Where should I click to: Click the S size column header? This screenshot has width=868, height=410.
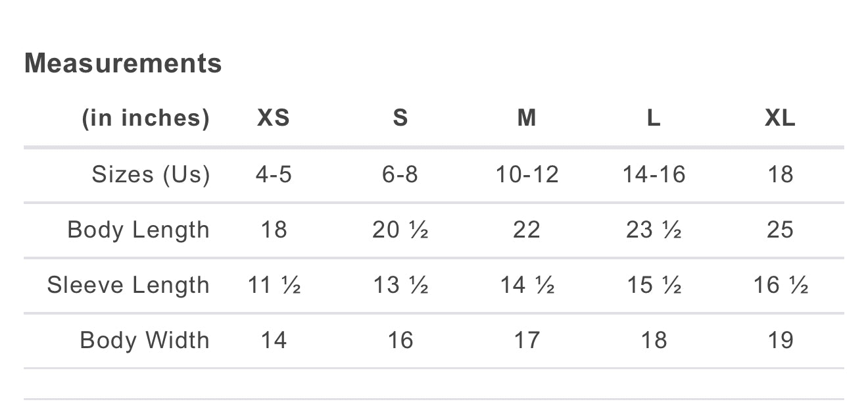(400, 118)
